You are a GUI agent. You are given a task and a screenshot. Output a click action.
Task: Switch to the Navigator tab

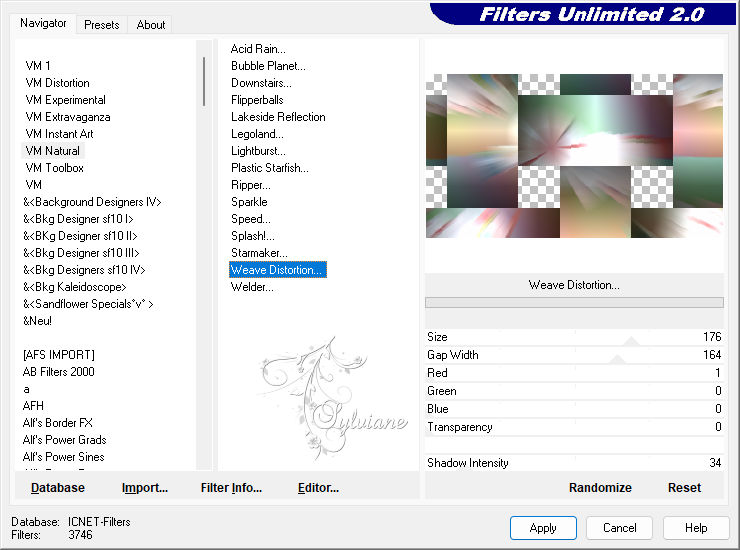(x=43, y=23)
